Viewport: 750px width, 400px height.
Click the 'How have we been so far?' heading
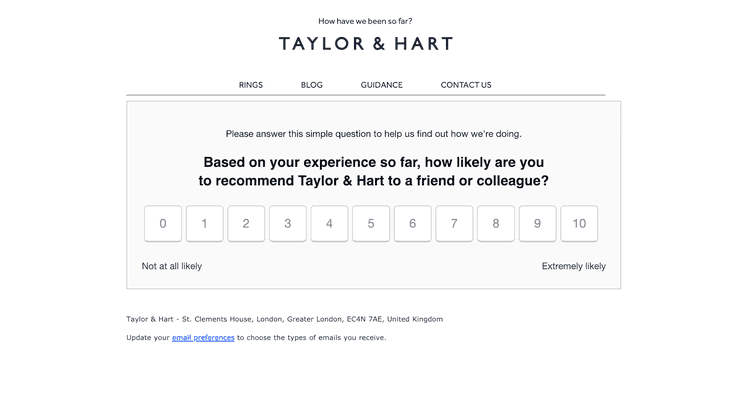365,20
